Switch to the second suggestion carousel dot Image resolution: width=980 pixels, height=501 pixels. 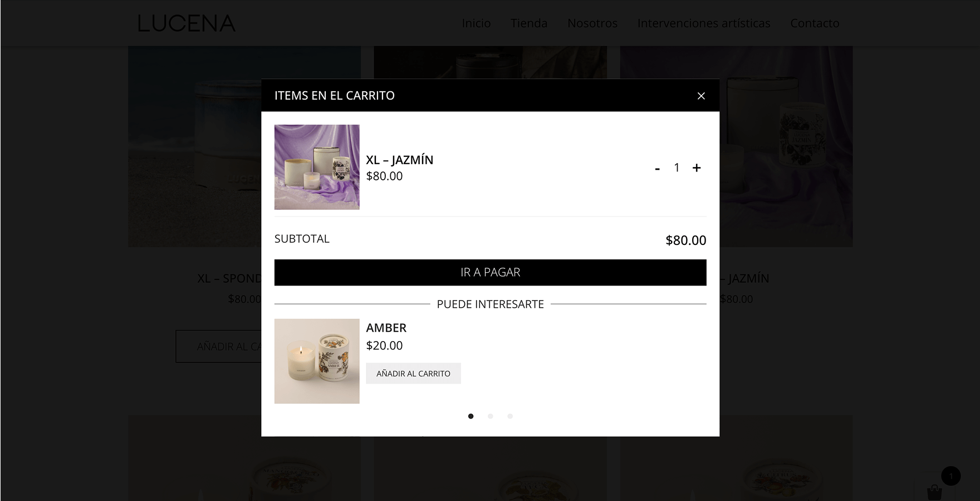coord(491,416)
